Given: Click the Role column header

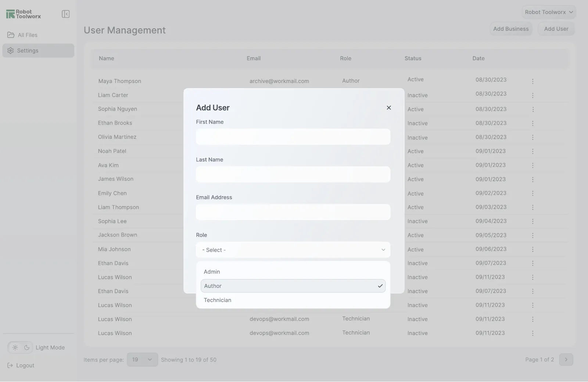Looking at the screenshot, I should [x=345, y=58].
